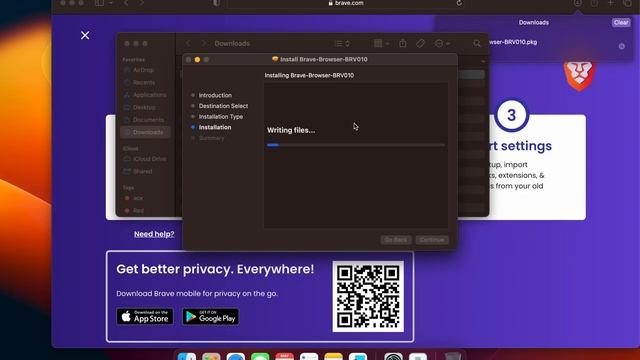640x360 pixels.
Task: Open Messages from the Dock
Action: (260, 356)
